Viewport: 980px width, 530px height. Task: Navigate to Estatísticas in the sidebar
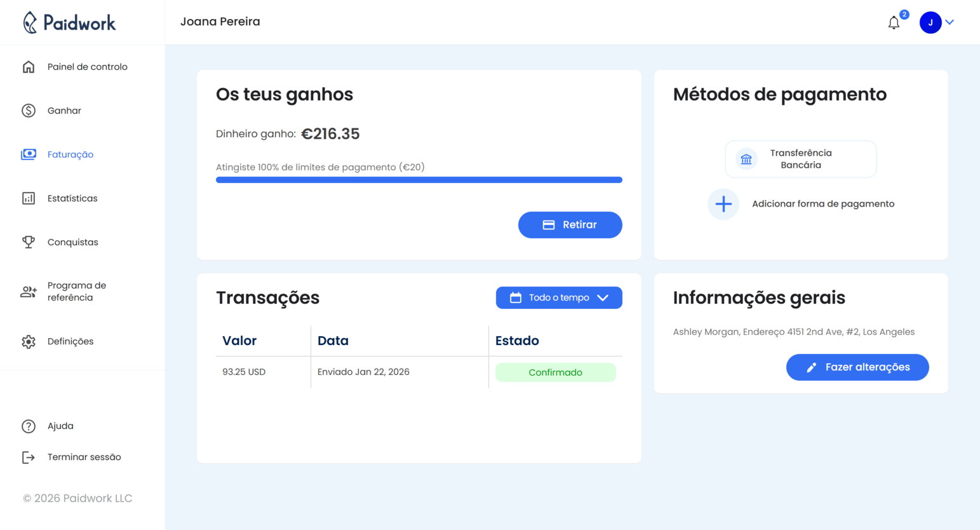coord(72,198)
